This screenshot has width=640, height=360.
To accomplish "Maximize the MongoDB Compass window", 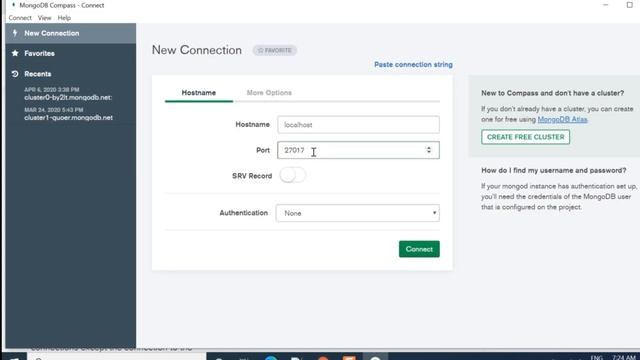I will (629, 5).
